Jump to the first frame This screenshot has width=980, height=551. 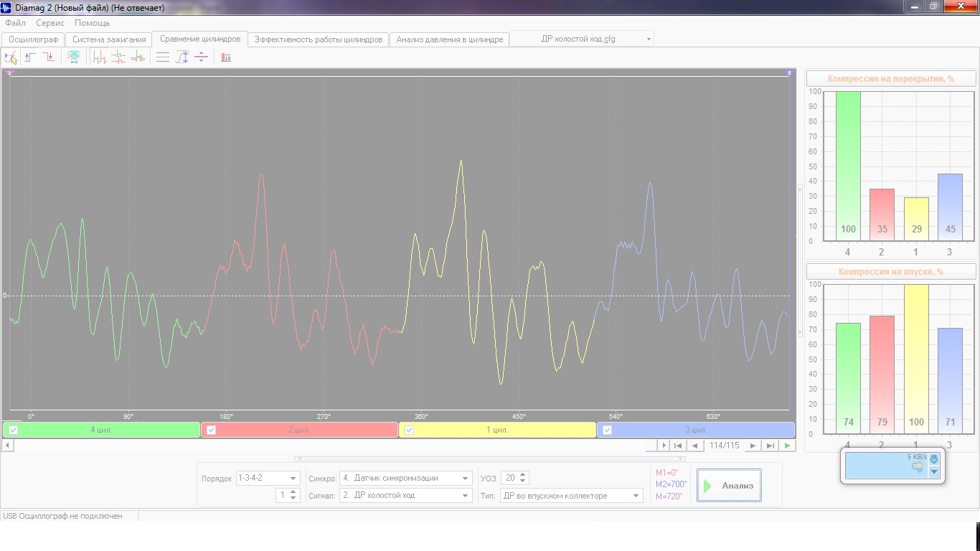[678, 446]
